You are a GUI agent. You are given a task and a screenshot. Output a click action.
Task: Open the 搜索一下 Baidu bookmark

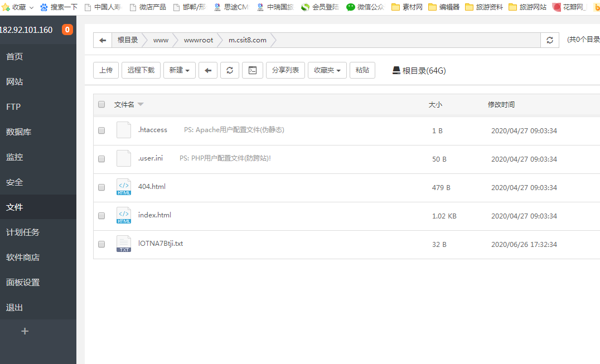pos(59,7)
